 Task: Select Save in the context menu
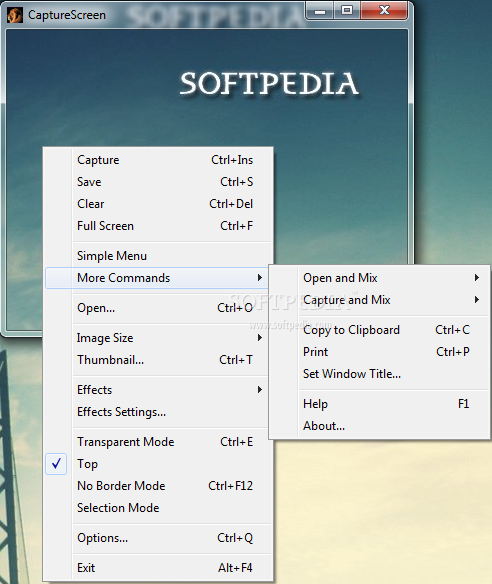[x=159, y=182]
